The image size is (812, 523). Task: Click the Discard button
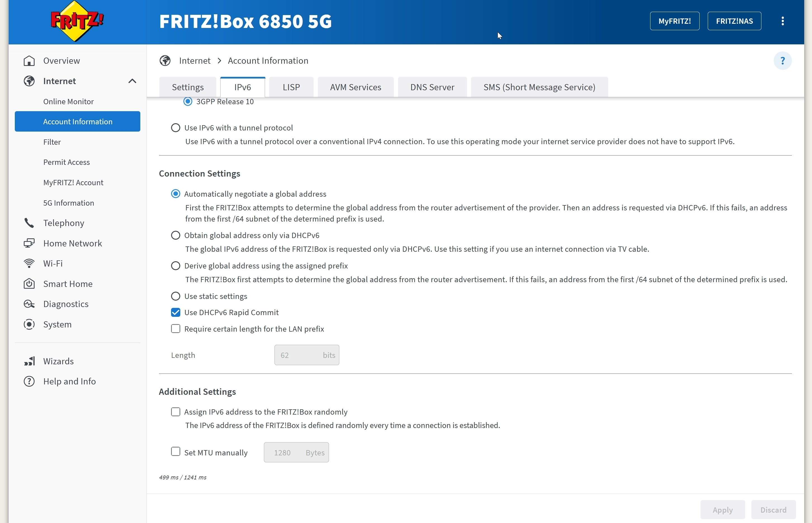click(773, 510)
